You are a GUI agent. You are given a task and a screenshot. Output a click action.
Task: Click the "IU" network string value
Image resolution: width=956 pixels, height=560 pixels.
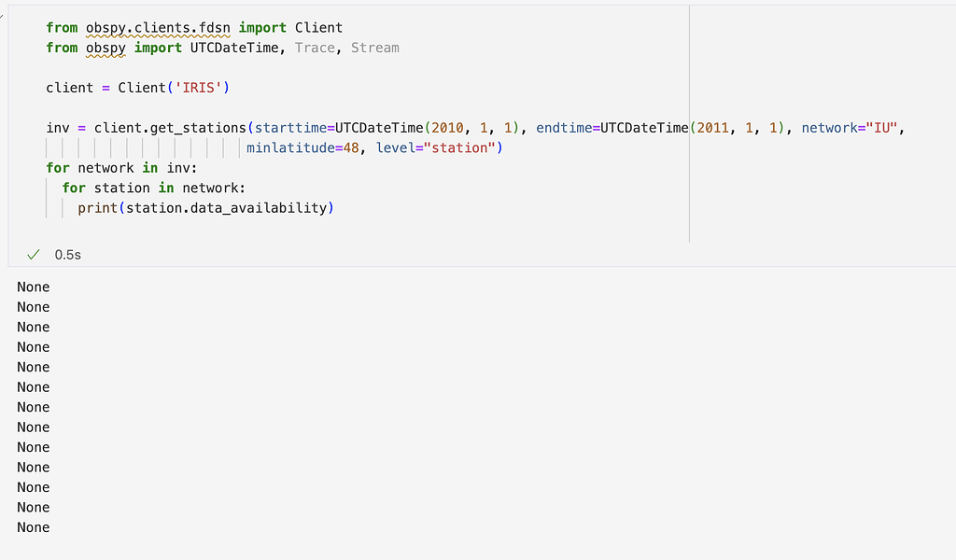point(883,128)
